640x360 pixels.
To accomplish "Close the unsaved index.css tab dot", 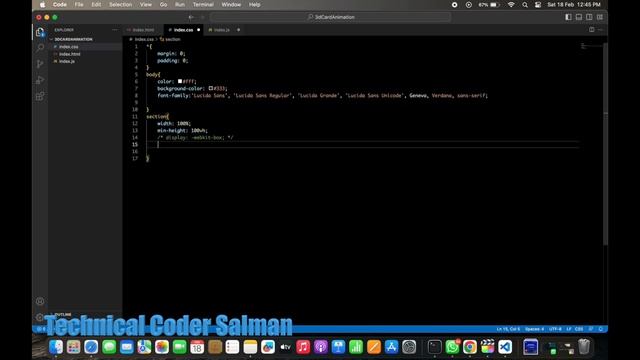I will point(199,30).
